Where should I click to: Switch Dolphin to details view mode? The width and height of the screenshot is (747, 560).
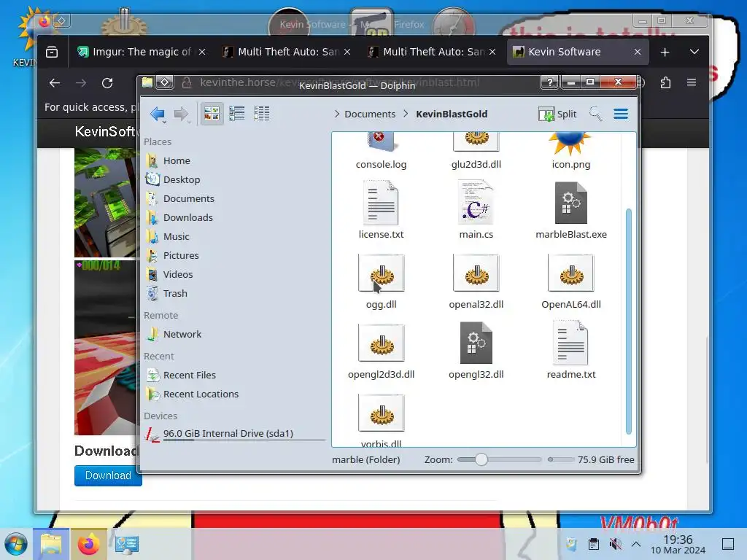[x=262, y=114]
